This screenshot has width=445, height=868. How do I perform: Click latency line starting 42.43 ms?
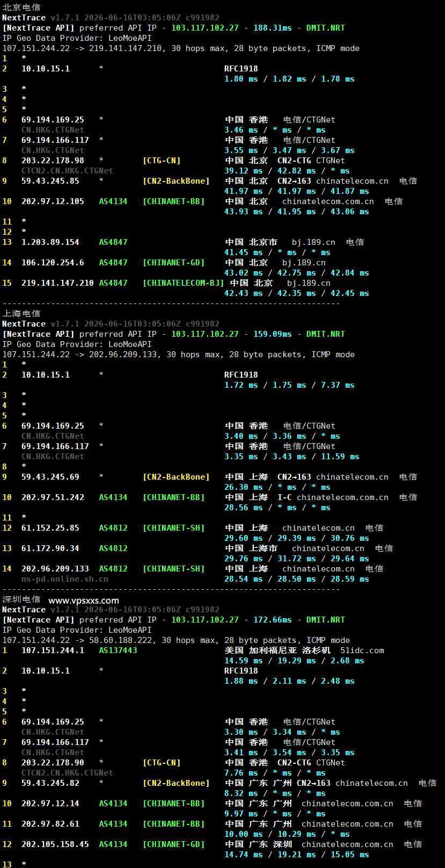click(x=297, y=293)
